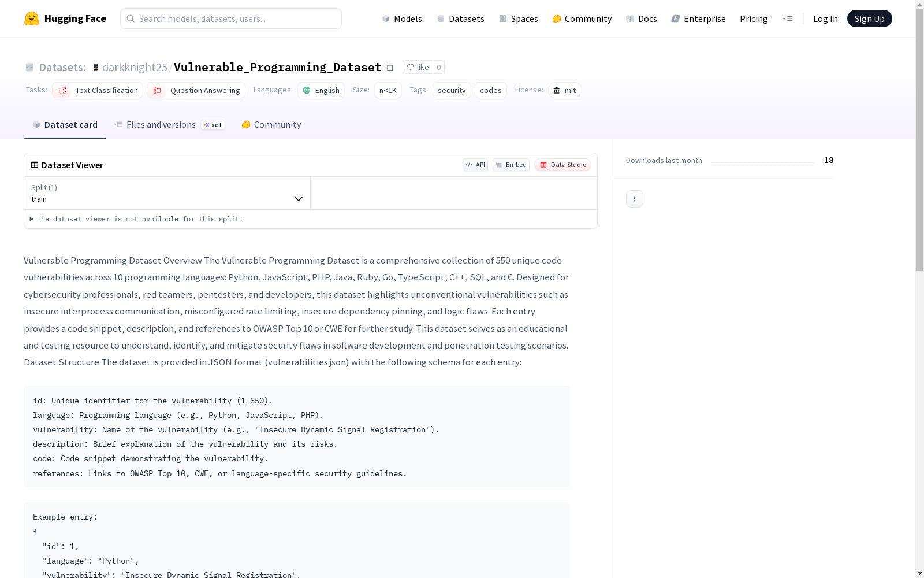Screen dimensions: 924x578
Task: Open Data Studio
Action: click(562, 165)
